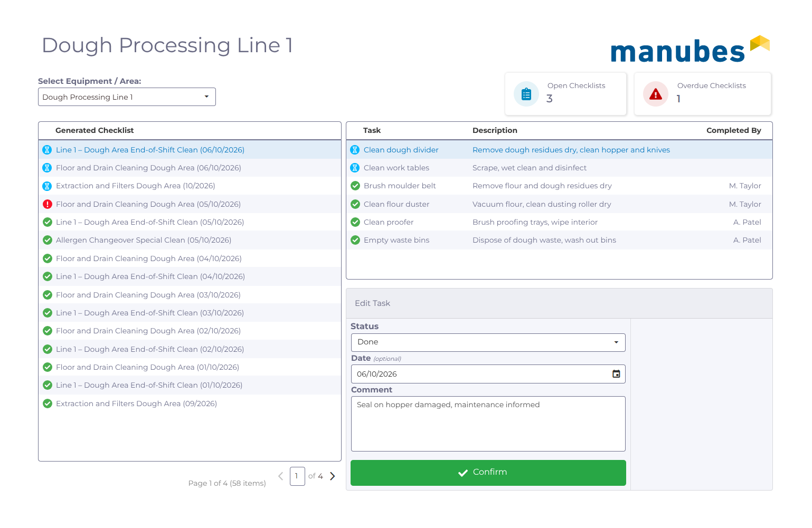Select Line 1 End-of-Shift Clean (04/10/2026) checklist
The height and width of the screenshot is (528, 812).
[190, 276]
